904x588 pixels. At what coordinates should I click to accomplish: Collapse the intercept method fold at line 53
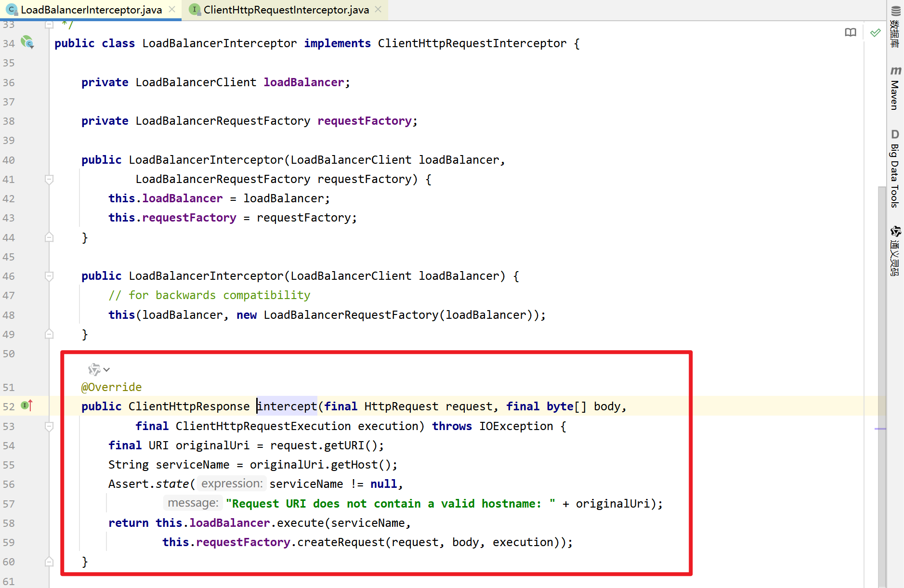[49, 426]
